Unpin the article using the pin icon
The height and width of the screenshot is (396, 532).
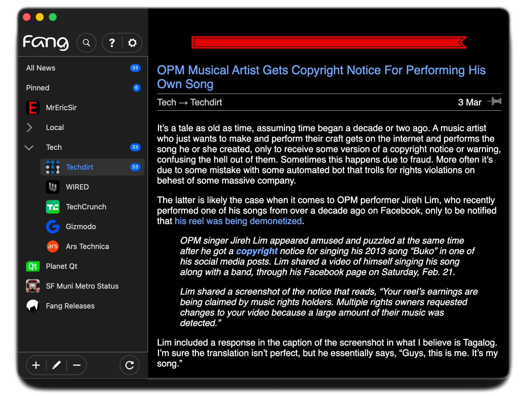[x=494, y=102]
